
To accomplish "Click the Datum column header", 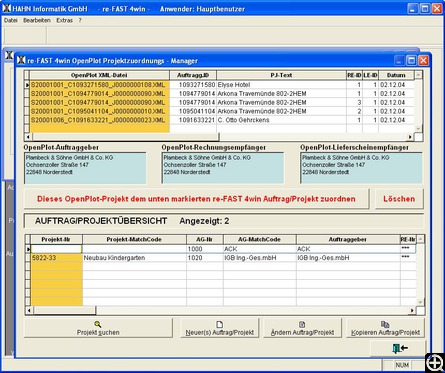I will 396,75.
